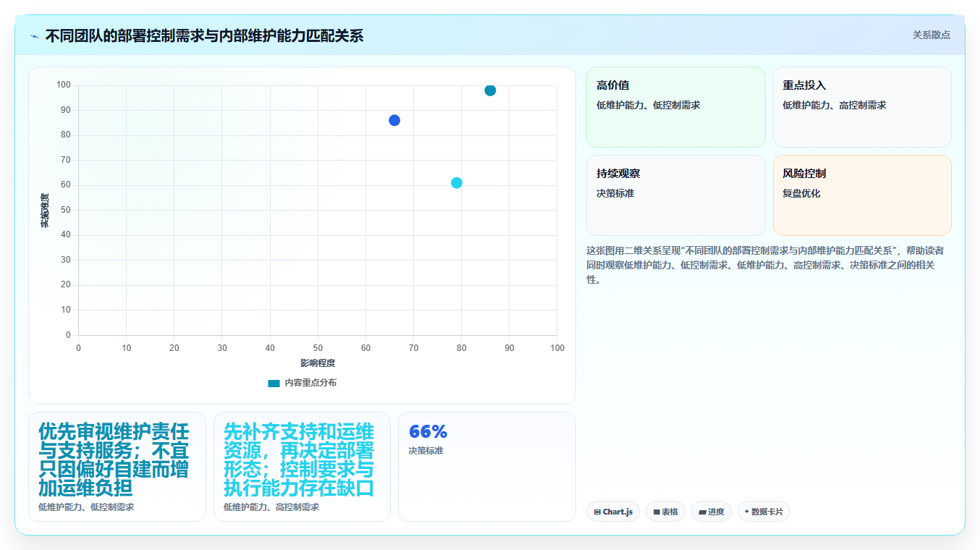980x550 pixels.
Task: Open the 高价值 quadrant card
Action: point(675,107)
